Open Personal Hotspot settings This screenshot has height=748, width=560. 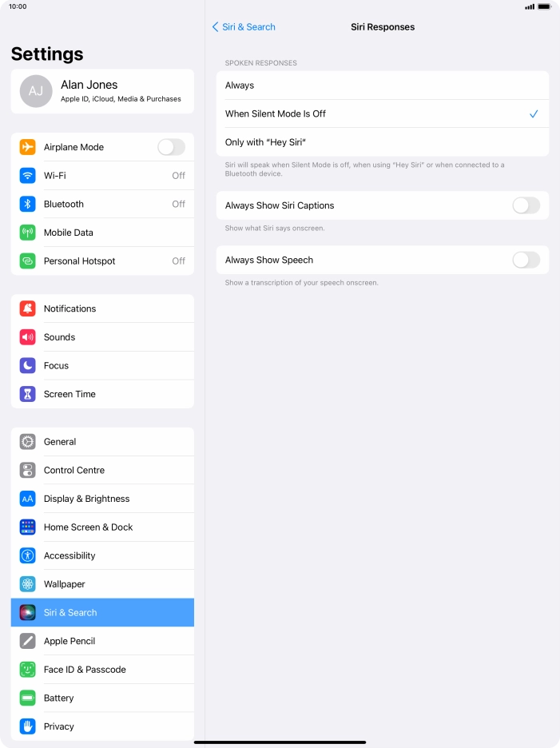[102, 261]
